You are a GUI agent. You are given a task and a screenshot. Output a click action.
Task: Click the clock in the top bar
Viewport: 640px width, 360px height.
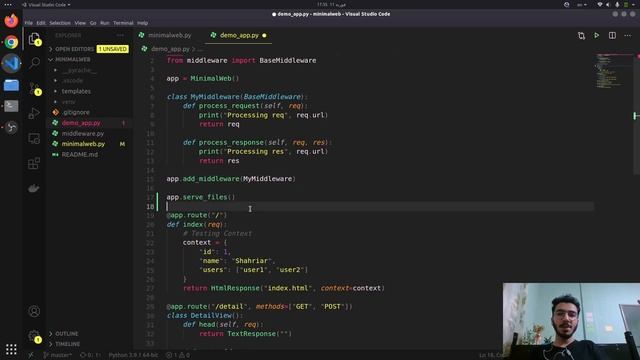(x=331, y=4)
